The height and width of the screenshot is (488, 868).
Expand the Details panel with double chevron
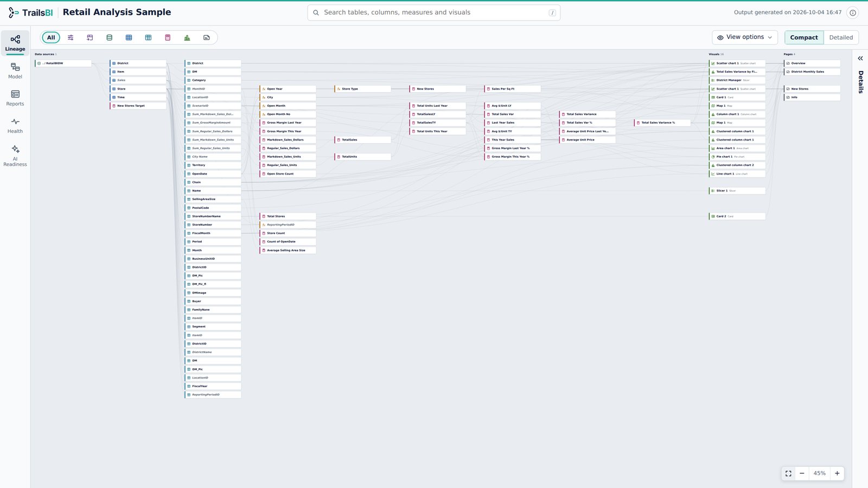click(x=860, y=58)
